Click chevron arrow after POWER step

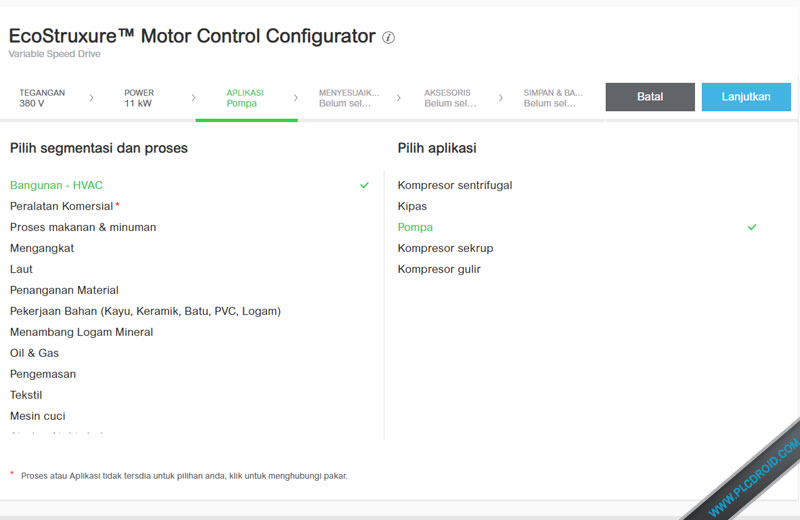193,97
